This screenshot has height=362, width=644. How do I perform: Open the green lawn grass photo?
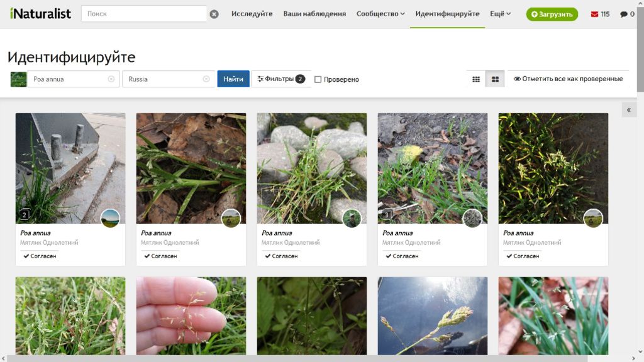(70, 315)
